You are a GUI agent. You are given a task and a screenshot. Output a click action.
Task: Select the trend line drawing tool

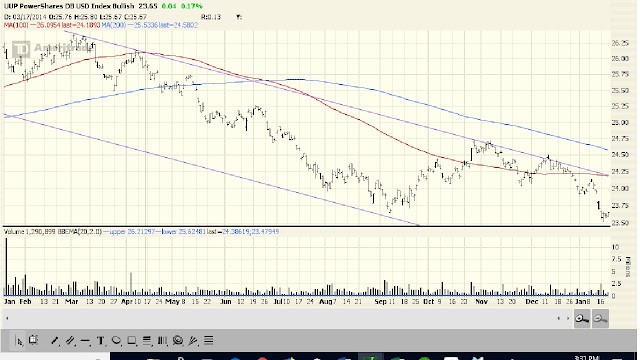point(55,340)
